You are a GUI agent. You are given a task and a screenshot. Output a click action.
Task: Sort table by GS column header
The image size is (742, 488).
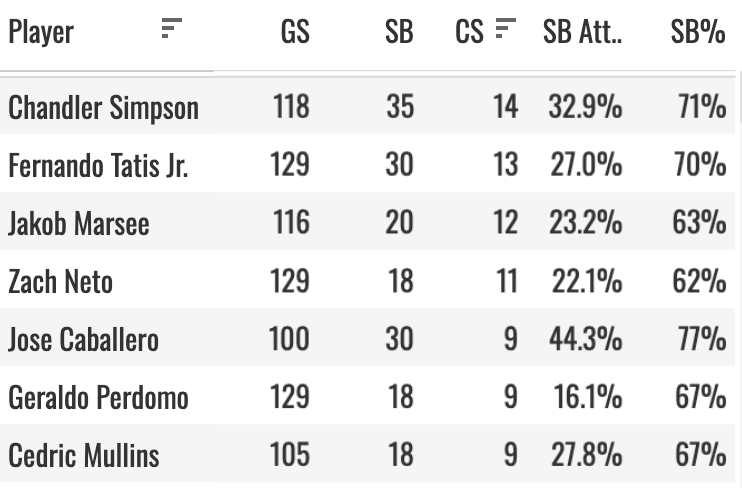point(295,32)
